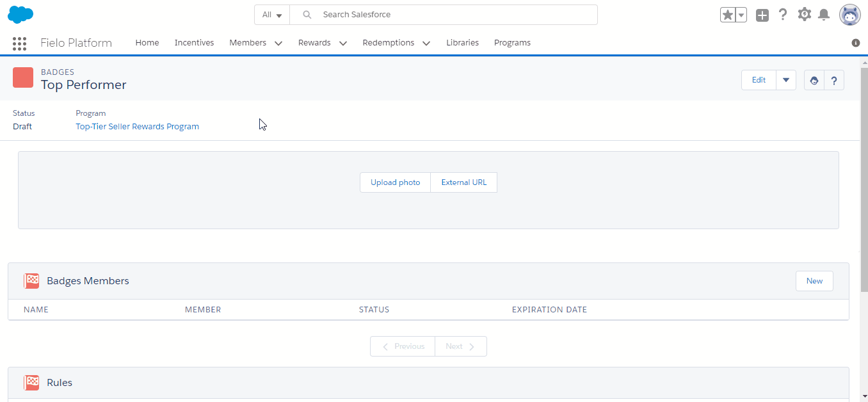
Task: Click the question mark button in record header
Action: 834,80
